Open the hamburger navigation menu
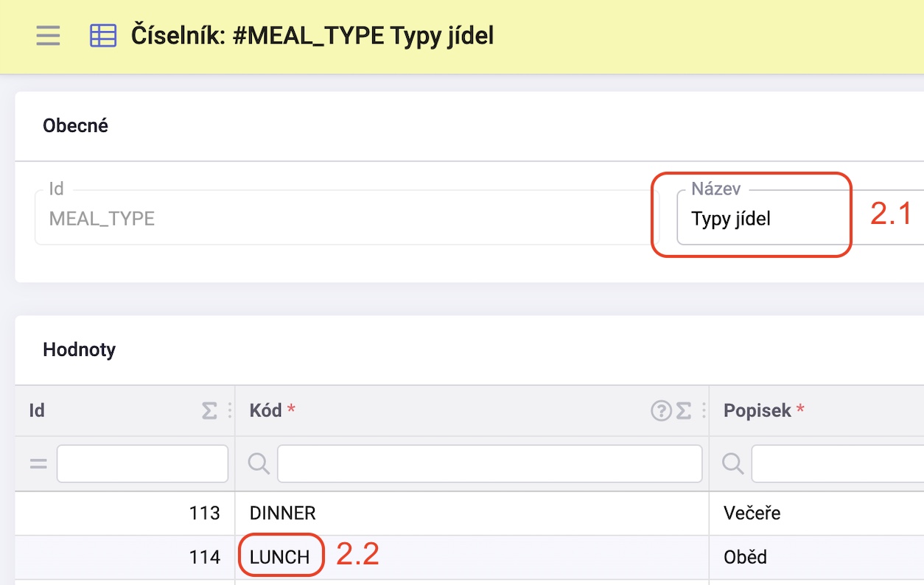924x585 pixels. click(x=48, y=35)
